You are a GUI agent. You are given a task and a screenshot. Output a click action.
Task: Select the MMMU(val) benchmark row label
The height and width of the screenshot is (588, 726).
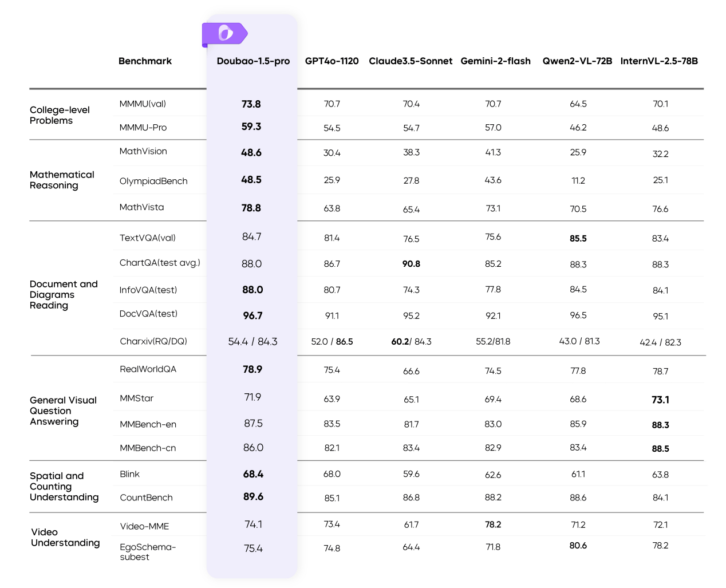pos(143,104)
